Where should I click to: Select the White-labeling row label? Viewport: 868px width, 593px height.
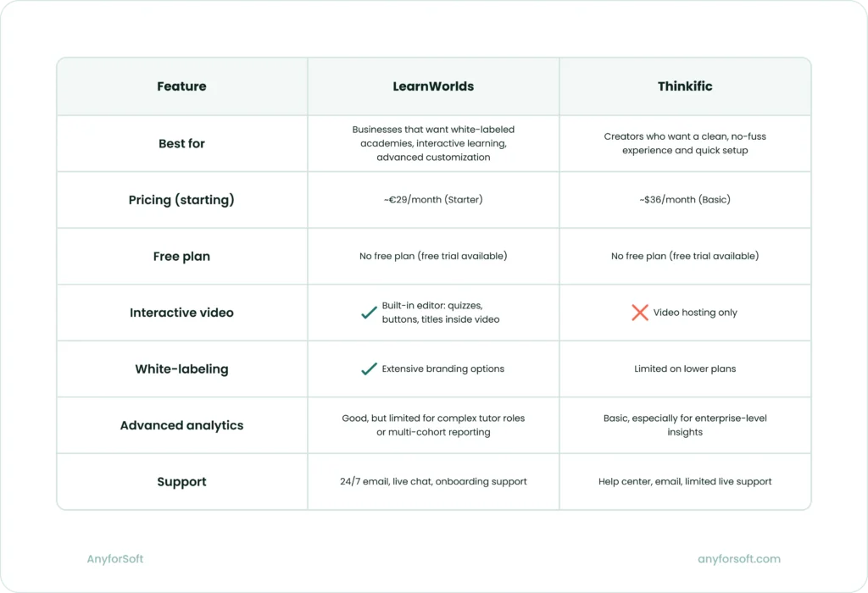(181, 369)
